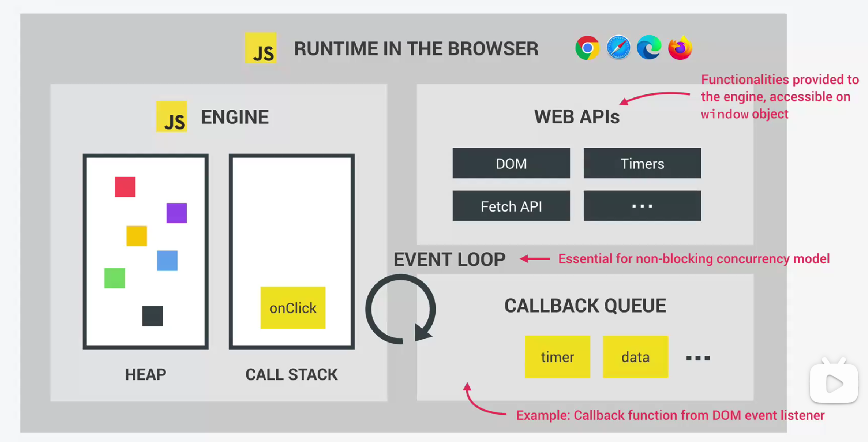Click the dark gray square in heap

(152, 316)
